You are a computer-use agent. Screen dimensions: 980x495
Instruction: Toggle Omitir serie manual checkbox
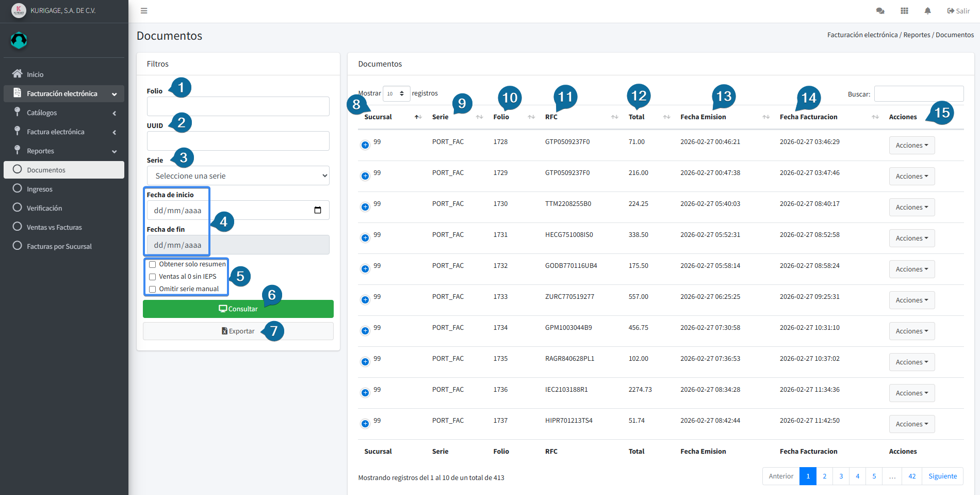(153, 290)
